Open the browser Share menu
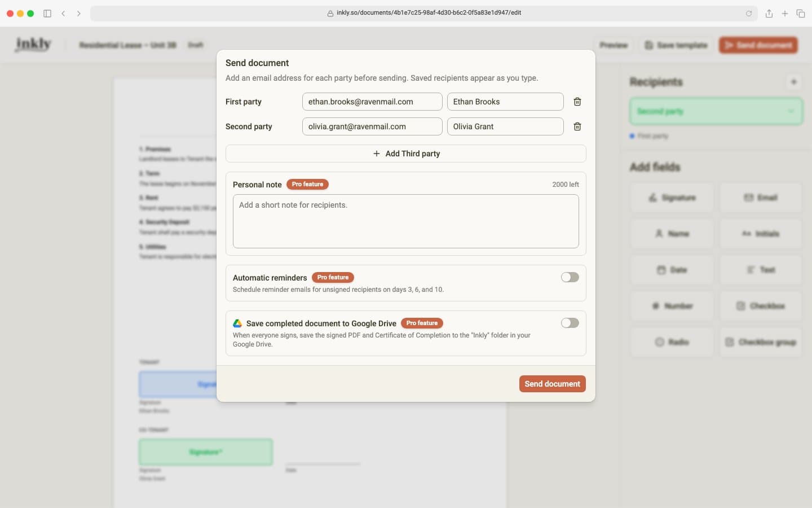This screenshot has height=508, width=812. click(769, 14)
